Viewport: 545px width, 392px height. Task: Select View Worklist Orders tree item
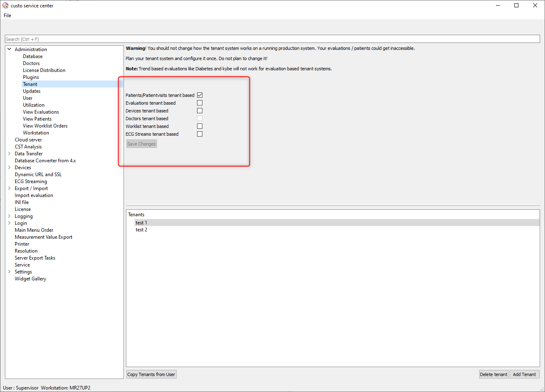pyautogui.click(x=45, y=126)
